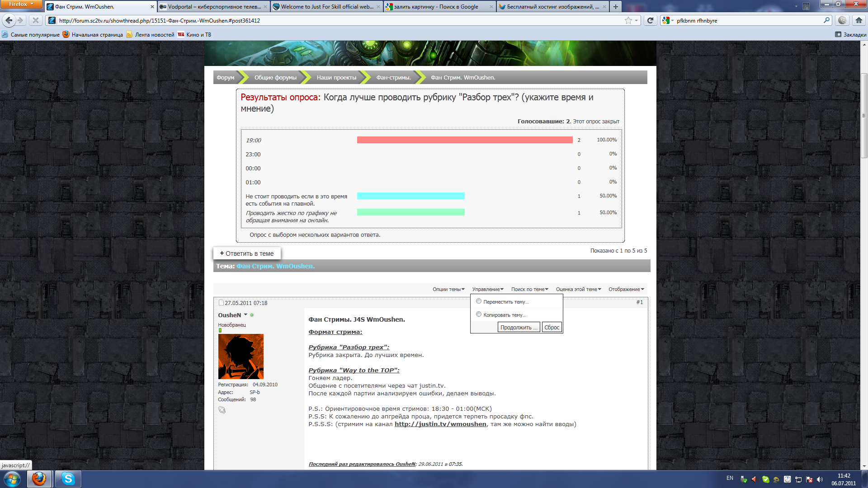868x488 pixels.
Task: Click the bookmark star in the address bar
Action: (x=628, y=20)
